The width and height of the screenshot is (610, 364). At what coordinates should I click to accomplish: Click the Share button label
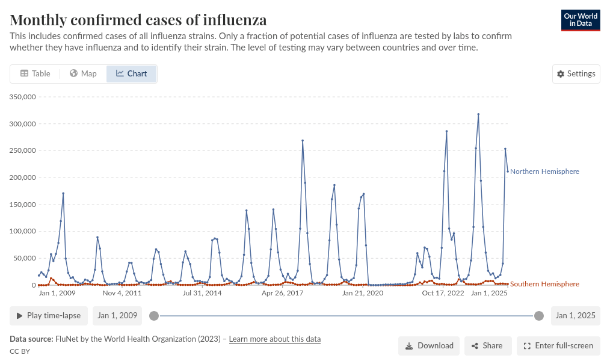tap(492, 346)
